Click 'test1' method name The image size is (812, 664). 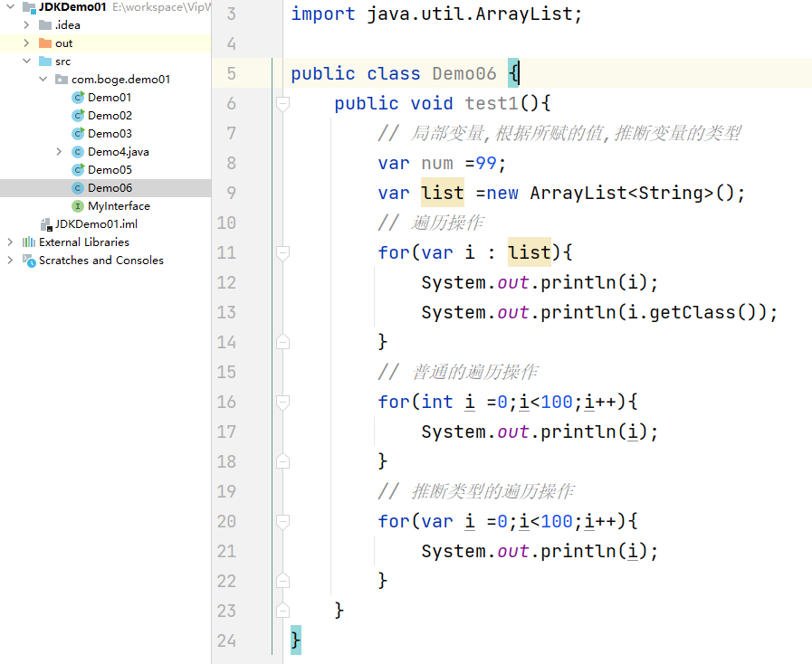[492, 103]
